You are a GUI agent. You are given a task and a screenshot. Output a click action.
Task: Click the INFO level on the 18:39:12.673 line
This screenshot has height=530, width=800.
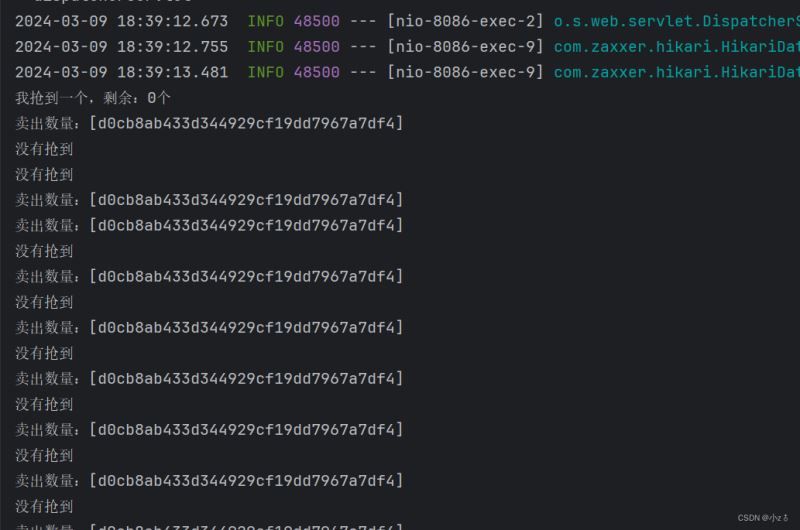click(265, 21)
